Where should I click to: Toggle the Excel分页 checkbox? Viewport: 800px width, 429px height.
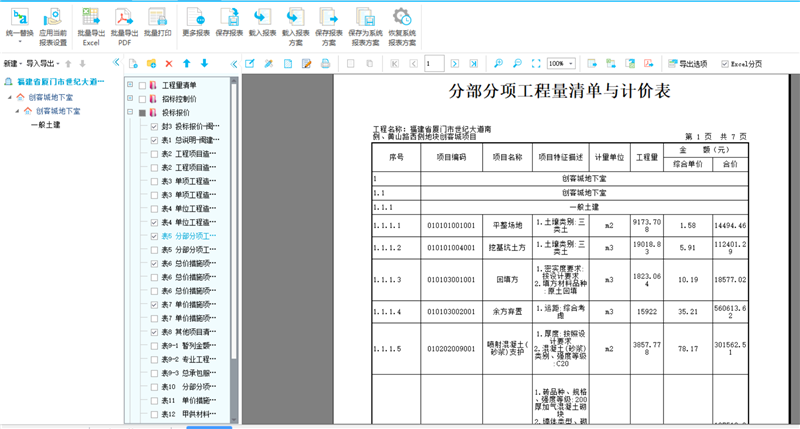coord(724,64)
